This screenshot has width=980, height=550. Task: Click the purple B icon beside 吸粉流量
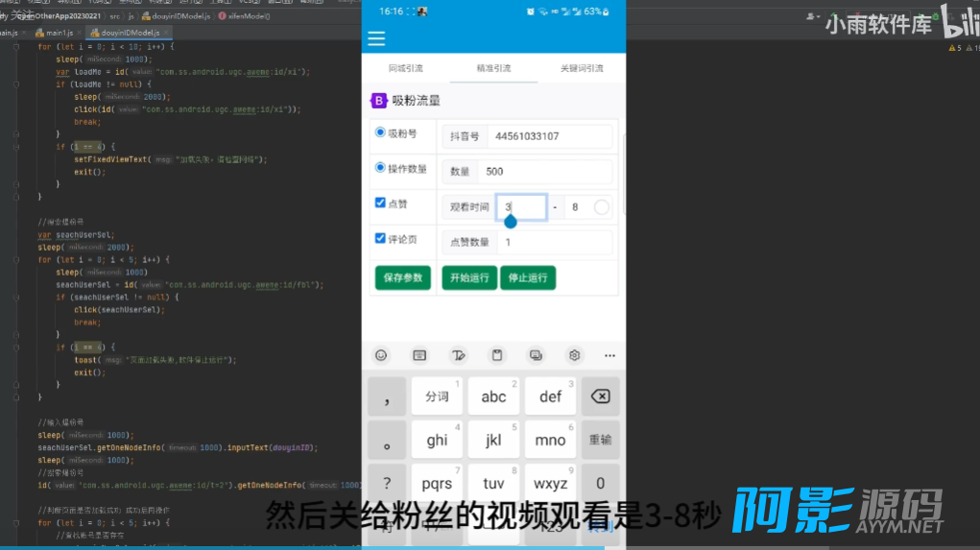pyautogui.click(x=379, y=101)
